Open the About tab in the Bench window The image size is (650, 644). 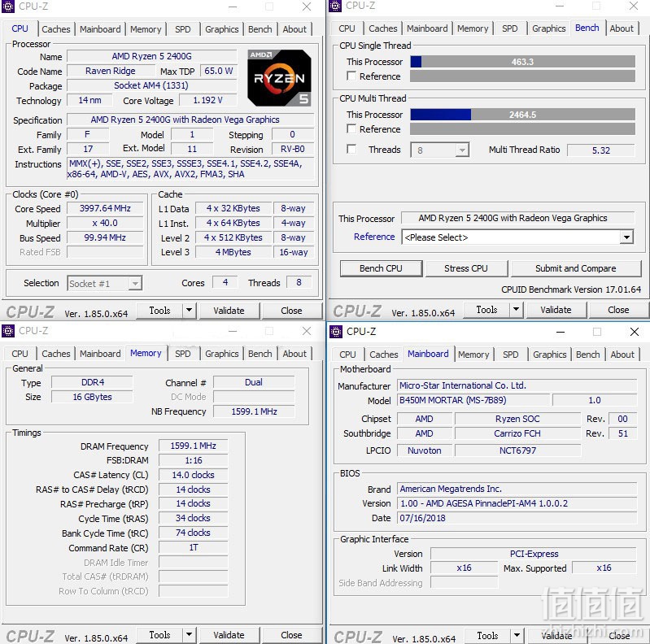click(x=622, y=28)
